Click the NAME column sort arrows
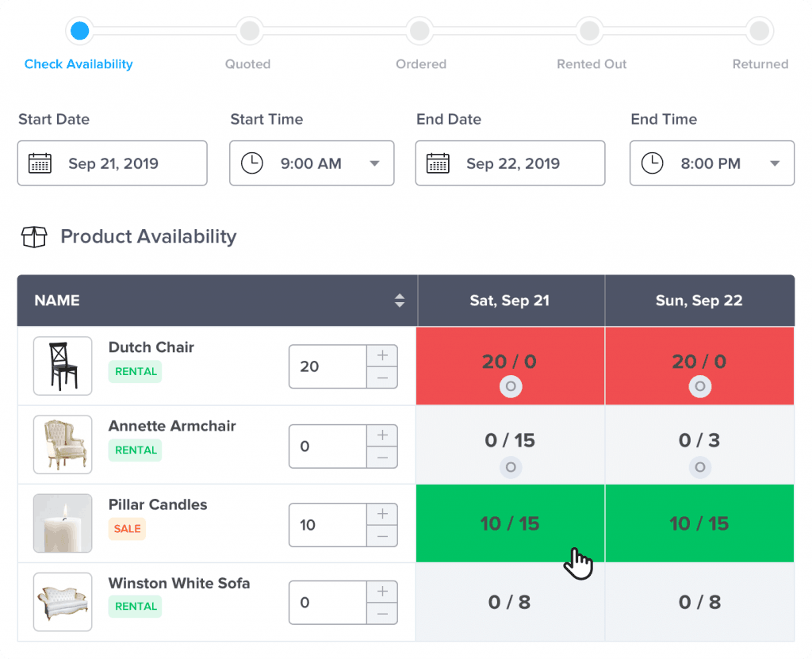Image resolution: width=812 pixels, height=659 pixels. click(x=401, y=301)
